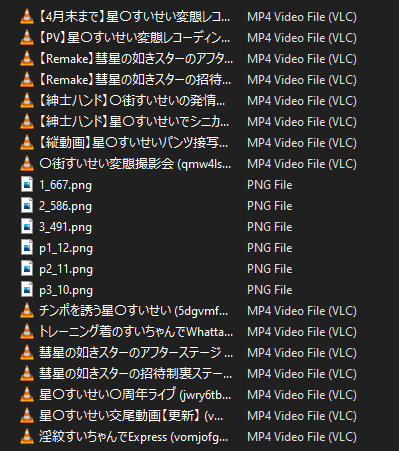Click VLC icon of the Express (vomjofg... video
This screenshot has width=399, height=451.
27,437
